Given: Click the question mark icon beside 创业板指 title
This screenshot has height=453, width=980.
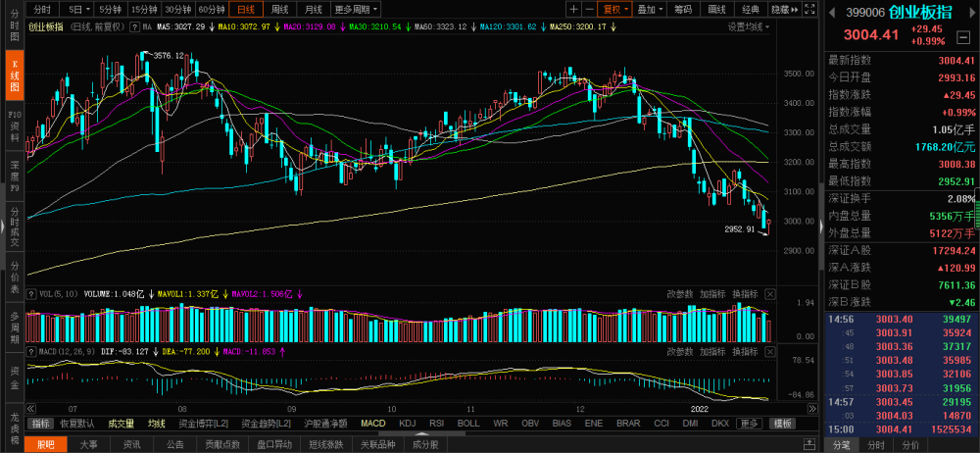Looking at the screenshot, I should tap(133, 26).
